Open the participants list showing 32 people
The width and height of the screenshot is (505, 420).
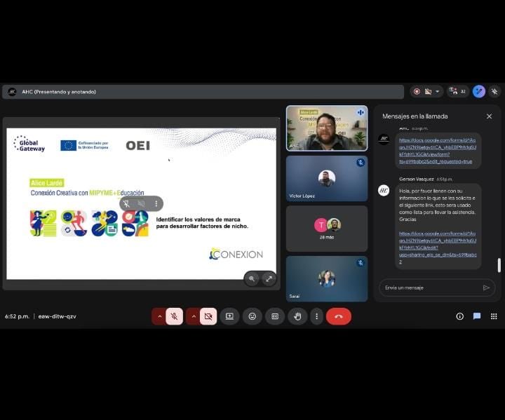457,92
